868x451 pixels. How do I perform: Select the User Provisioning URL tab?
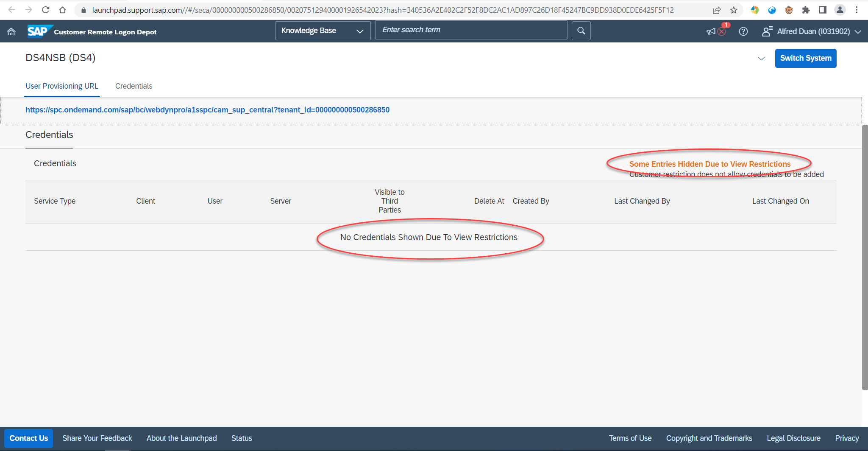(62, 86)
